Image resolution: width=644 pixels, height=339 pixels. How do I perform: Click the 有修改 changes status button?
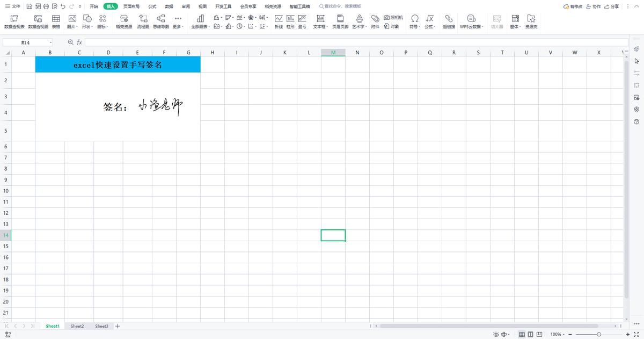pyautogui.click(x=573, y=6)
